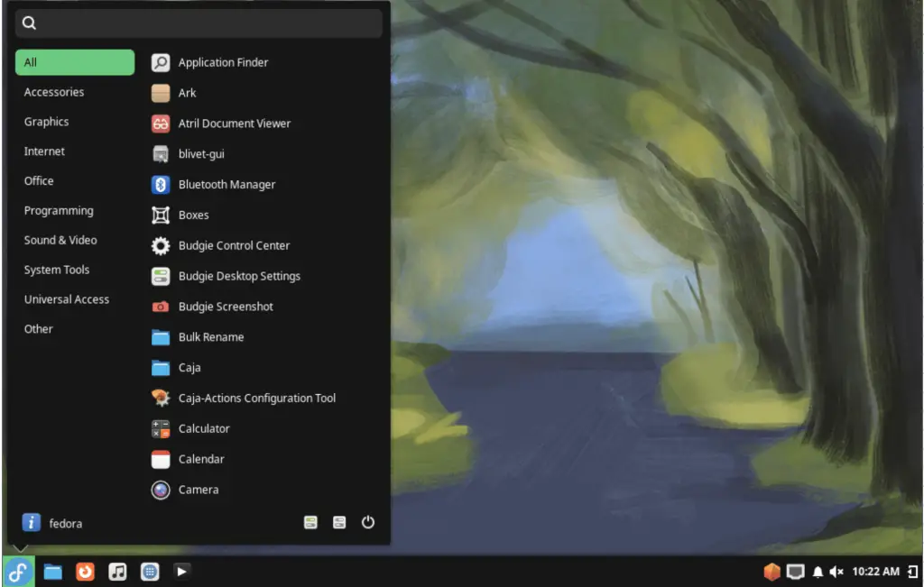The image size is (924, 587).
Task: Click the Budgie Desktop Settings icon
Action: click(x=161, y=276)
